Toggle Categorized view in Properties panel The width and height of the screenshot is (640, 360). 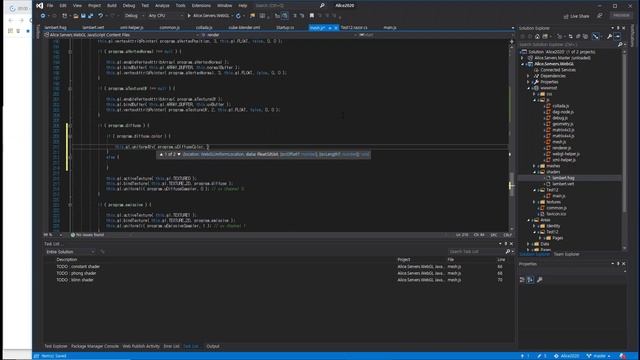[x=522, y=280]
